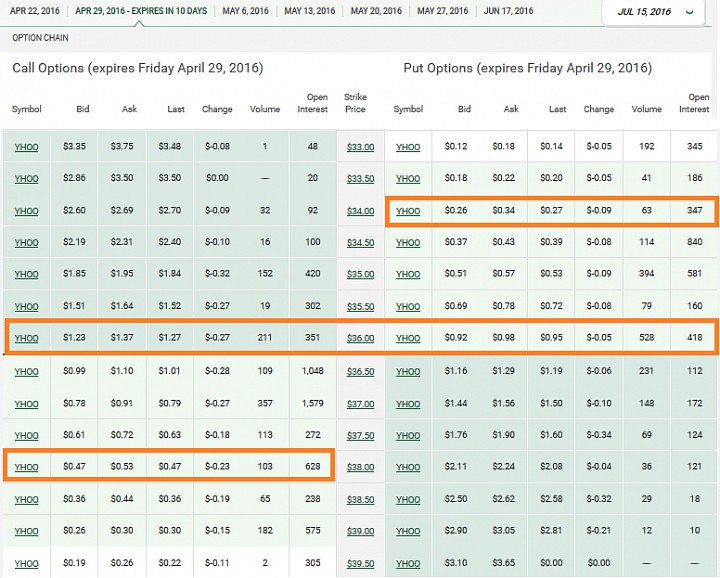Click the put-side Open Interest column header
This screenshot has width=720, height=578.
(x=694, y=103)
